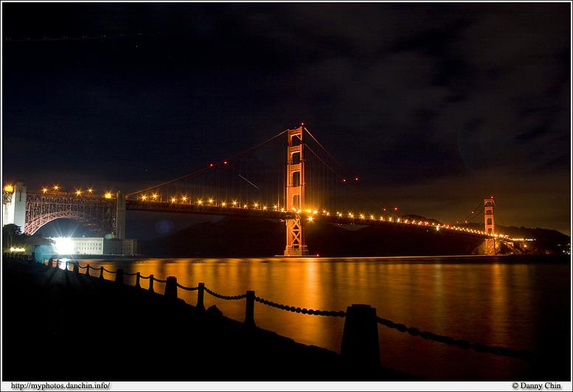573x392 pixels.
Task: Select the distant bridge tower on right
Action: 489,217
